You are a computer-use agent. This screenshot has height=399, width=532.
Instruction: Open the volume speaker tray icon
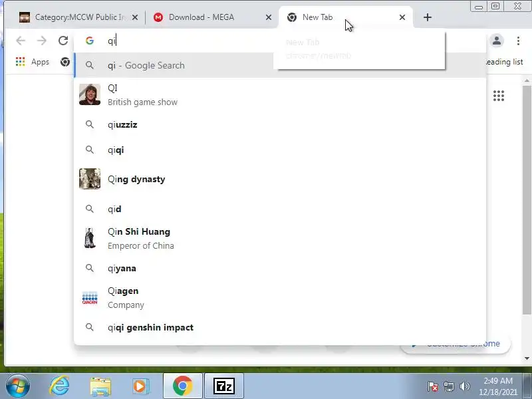tap(464, 386)
